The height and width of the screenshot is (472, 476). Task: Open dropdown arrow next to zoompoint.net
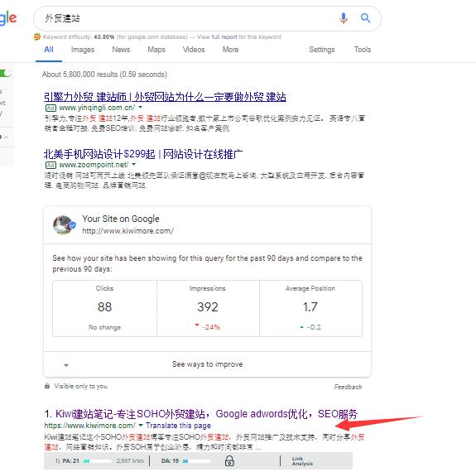click(133, 164)
